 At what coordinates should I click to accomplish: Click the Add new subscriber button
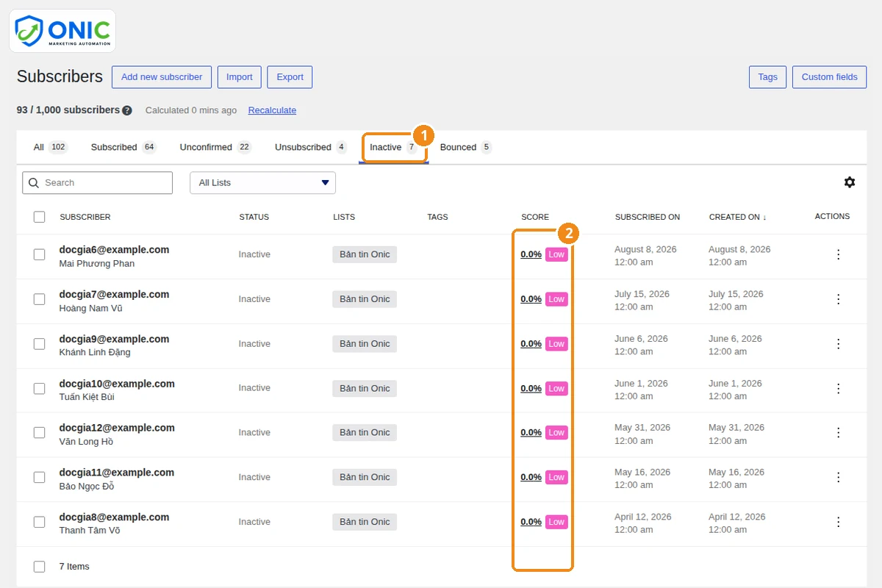pos(162,77)
